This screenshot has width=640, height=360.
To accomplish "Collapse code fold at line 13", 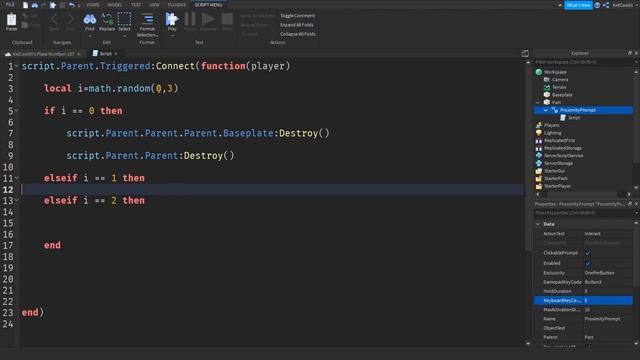I will click(17, 200).
